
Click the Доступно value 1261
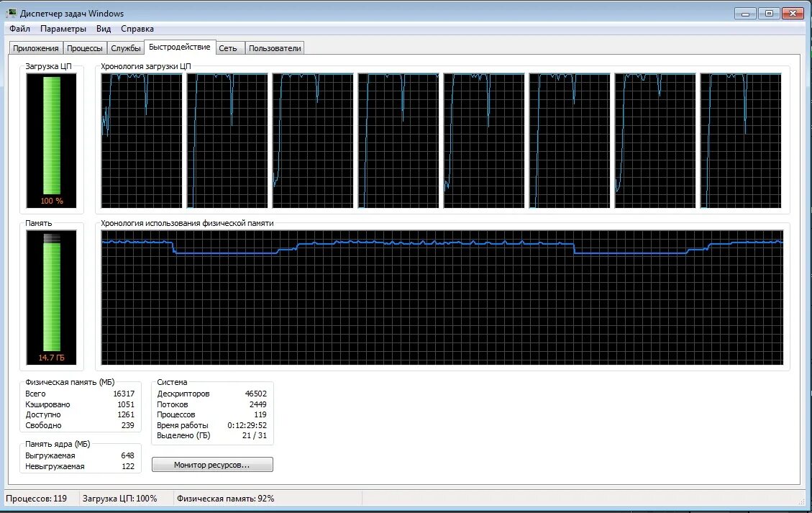(x=126, y=414)
